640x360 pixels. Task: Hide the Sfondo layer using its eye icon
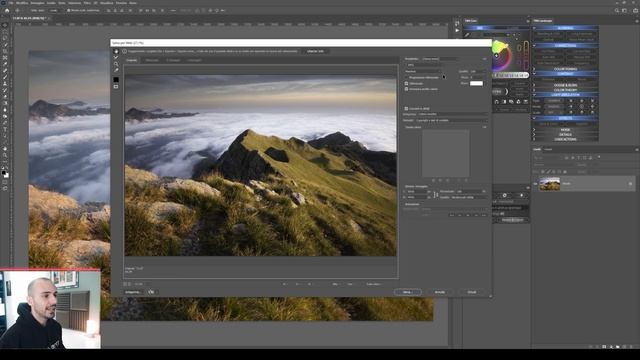tap(535, 184)
